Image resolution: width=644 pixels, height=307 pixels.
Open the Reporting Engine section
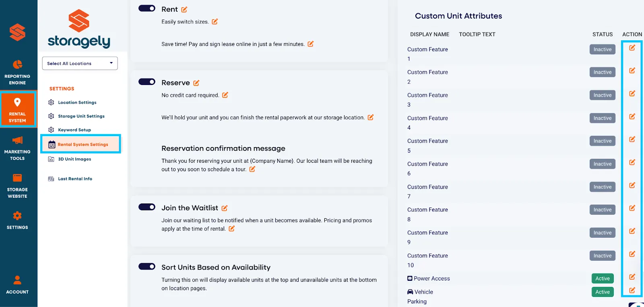tap(17, 73)
